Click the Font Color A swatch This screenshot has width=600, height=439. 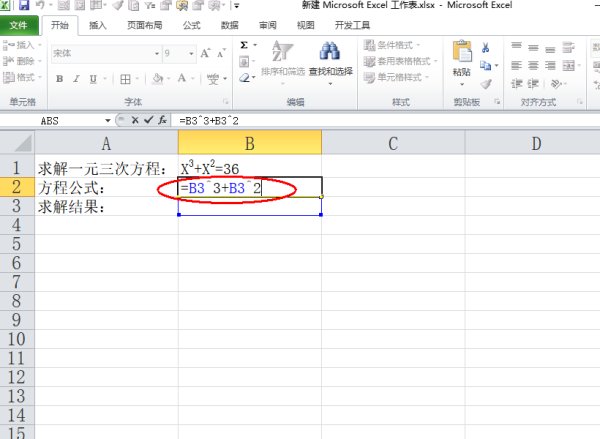182,78
